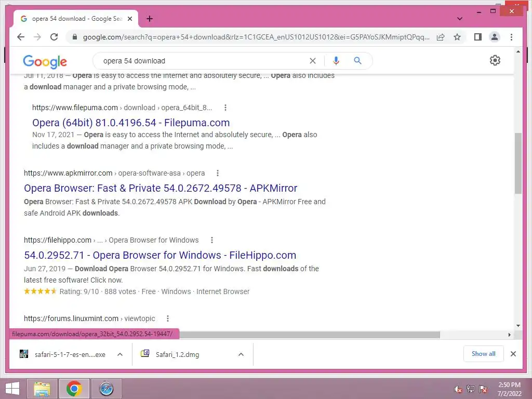This screenshot has width=532, height=399.
Task: Select the opera 54 download tab
Action: click(x=75, y=19)
